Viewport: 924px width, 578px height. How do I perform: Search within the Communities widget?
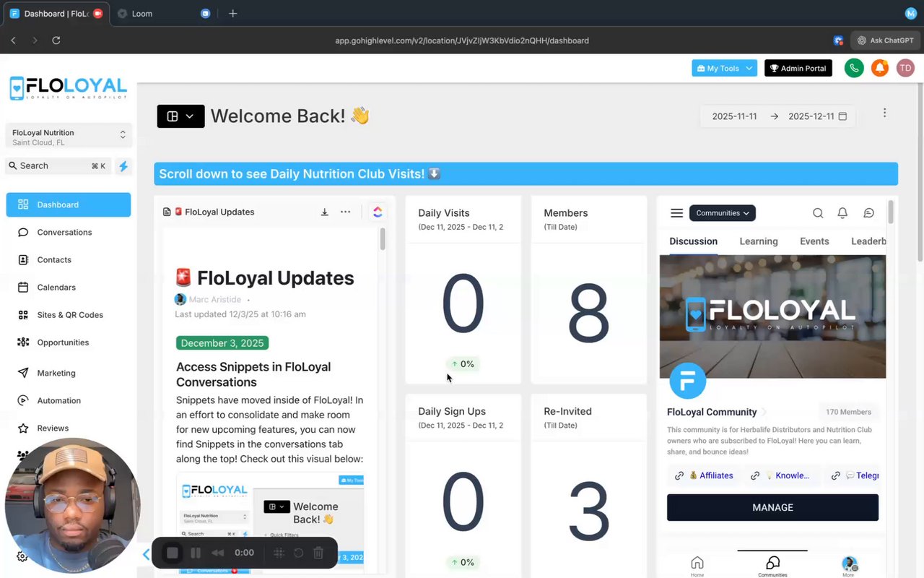(x=818, y=213)
